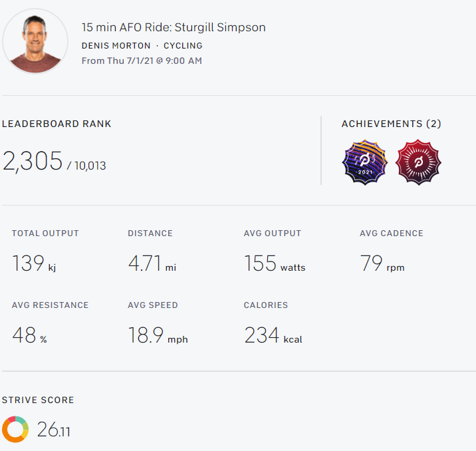This screenshot has width=476, height=451.
Task: Click the 2,305 leaderboard rank value
Action: (33, 162)
